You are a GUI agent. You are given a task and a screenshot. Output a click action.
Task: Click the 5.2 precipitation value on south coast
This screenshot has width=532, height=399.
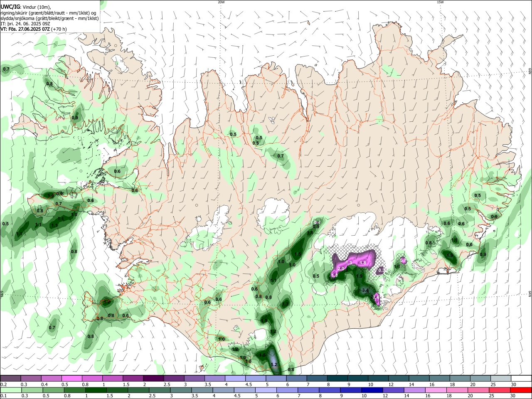tap(274, 365)
